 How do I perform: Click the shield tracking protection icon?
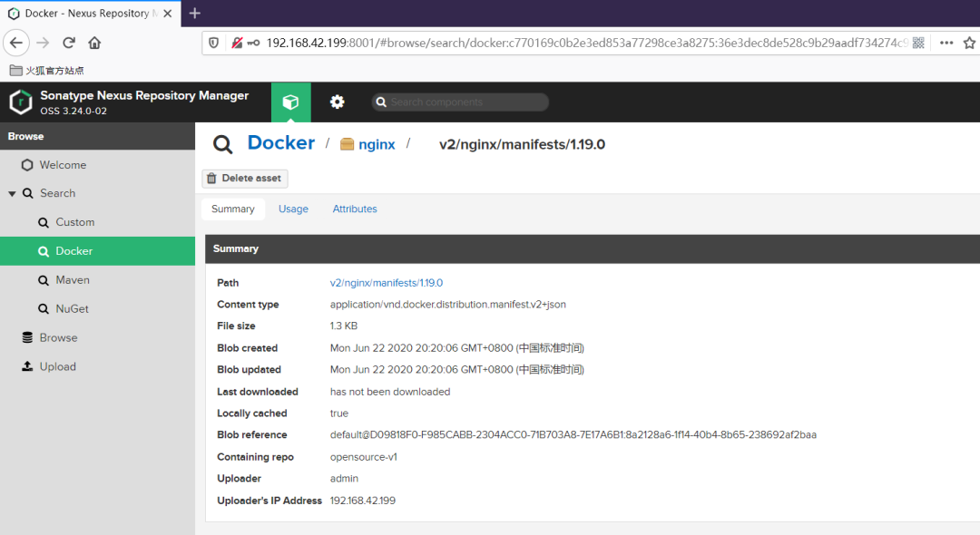pos(214,43)
